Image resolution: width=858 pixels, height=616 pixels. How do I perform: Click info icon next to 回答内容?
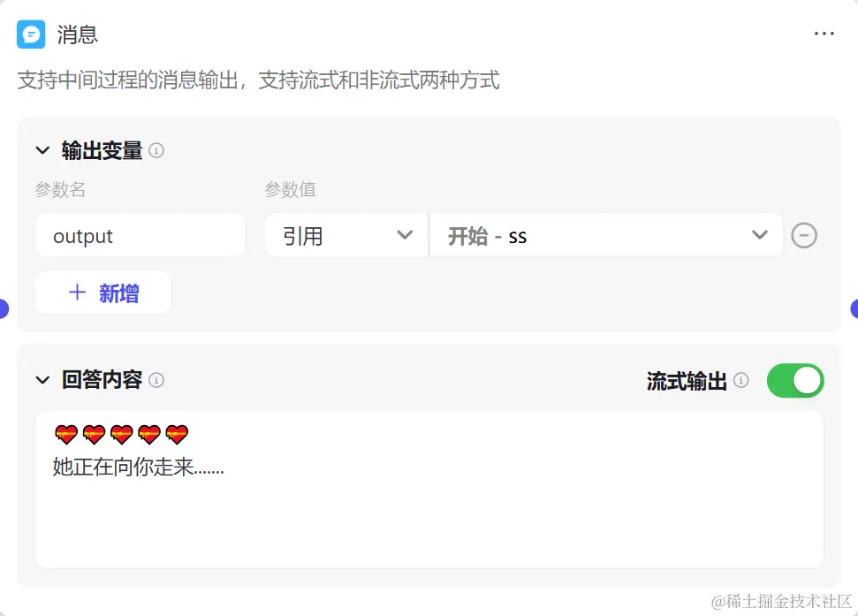pos(156,380)
